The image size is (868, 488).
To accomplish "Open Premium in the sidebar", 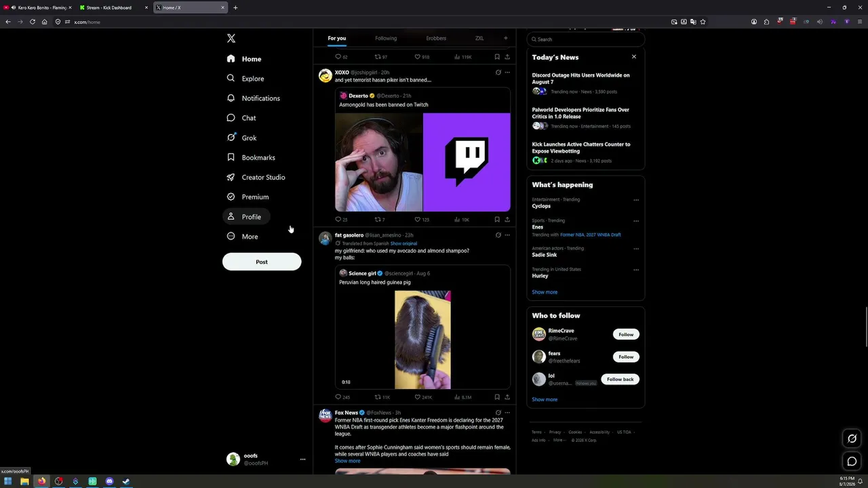I will click(248, 197).
